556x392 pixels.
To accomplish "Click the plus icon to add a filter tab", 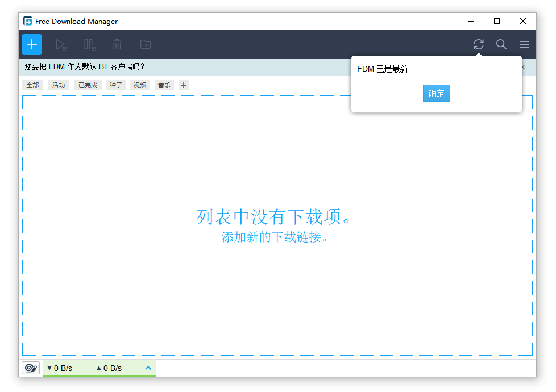I will [182, 85].
